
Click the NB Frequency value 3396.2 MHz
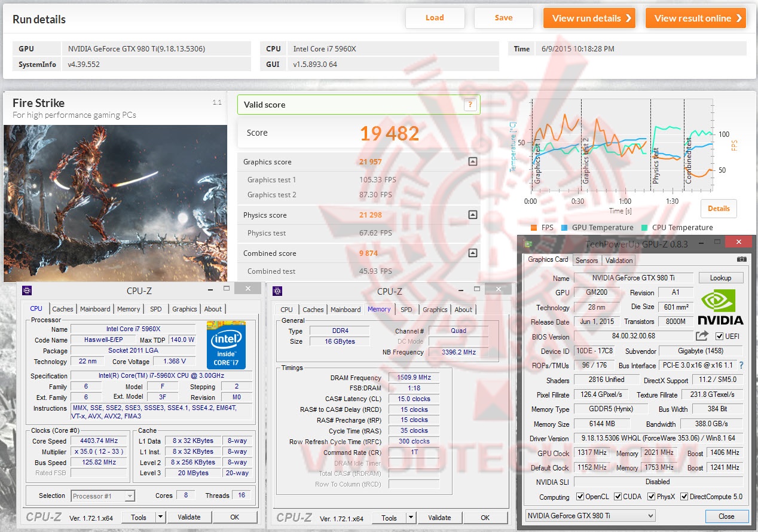[x=459, y=352]
